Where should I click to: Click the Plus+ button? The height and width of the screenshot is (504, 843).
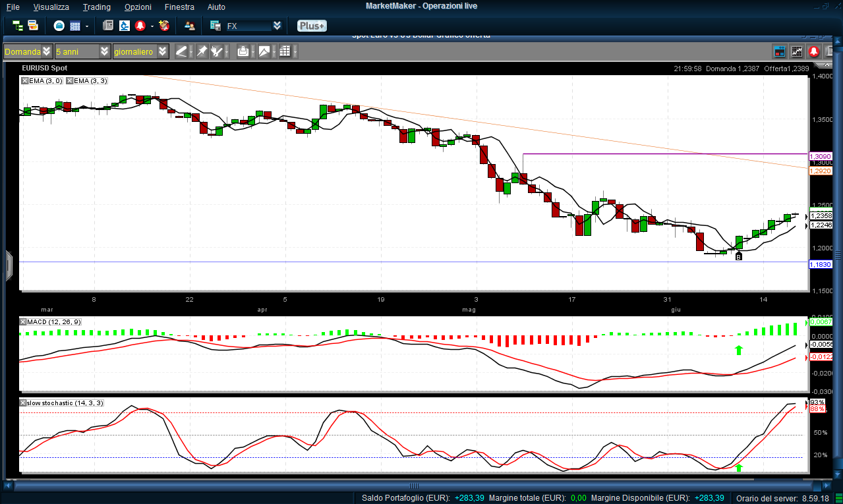(x=311, y=26)
